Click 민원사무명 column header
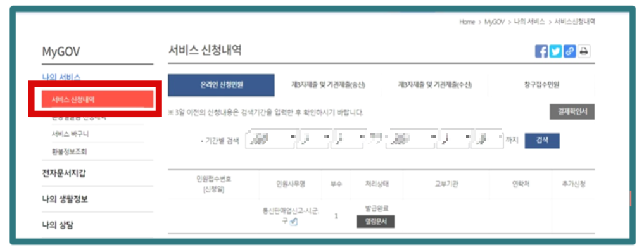This screenshot has height=252, width=644. click(291, 184)
